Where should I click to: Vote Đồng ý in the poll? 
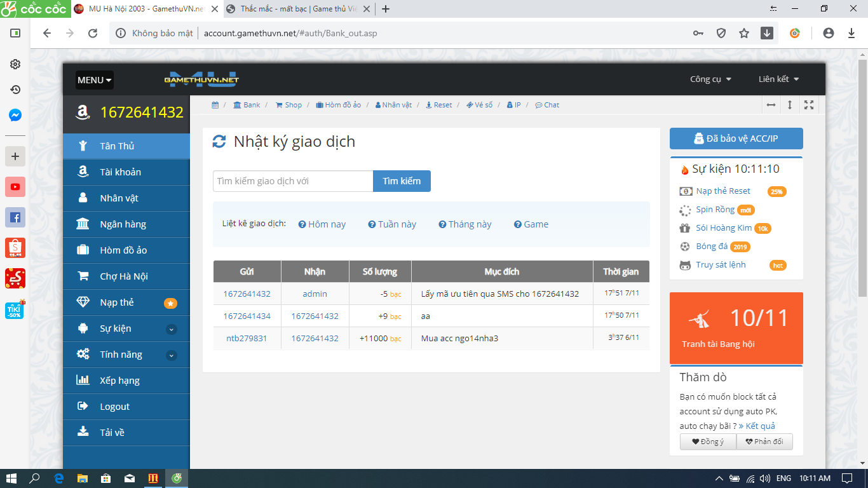pos(708,442)
